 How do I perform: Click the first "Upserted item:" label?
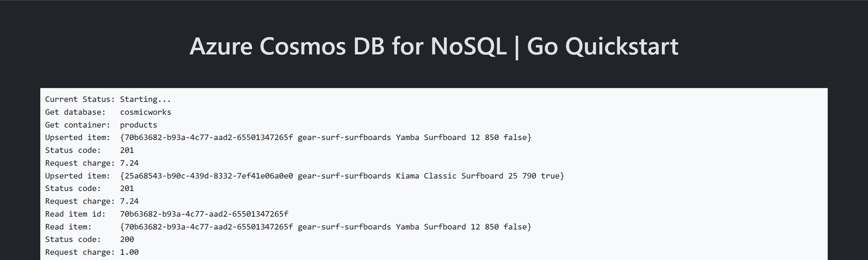pos(77,138)
